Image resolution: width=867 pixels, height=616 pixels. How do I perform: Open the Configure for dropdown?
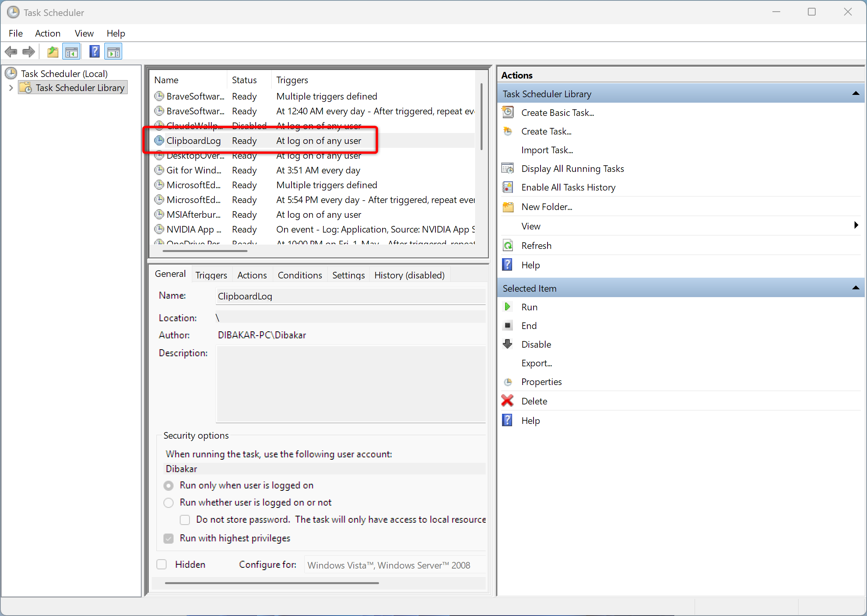[x=395, y=565]
